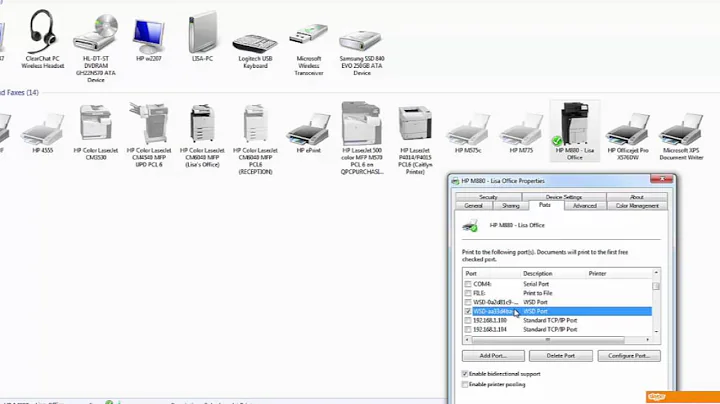Open the HP w2207 monitor device
Image resolution: width=720 pixels, height=404 pixels.
pos(149,39)
